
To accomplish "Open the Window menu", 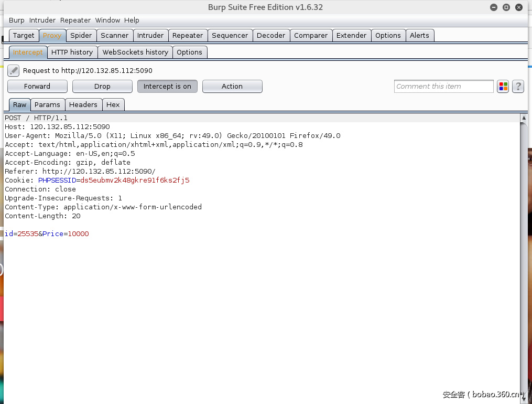I will [107, 20].
